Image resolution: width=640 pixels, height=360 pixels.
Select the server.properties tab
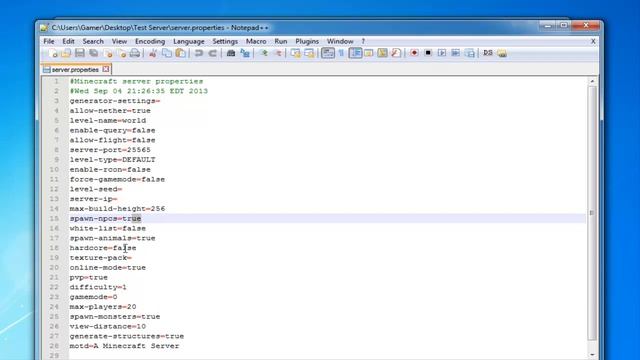tap(75, 70)
